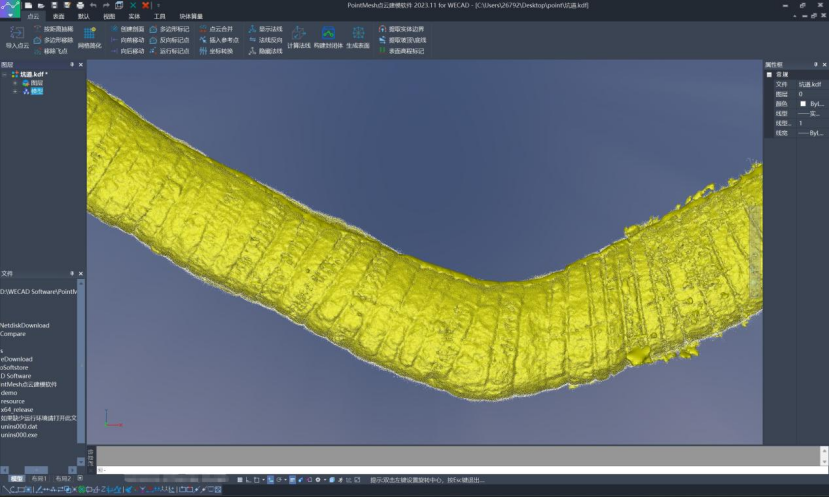The height and width of the screenshot is (497, 830).
Task: Click the command line input field
Action: pos(458,470)
